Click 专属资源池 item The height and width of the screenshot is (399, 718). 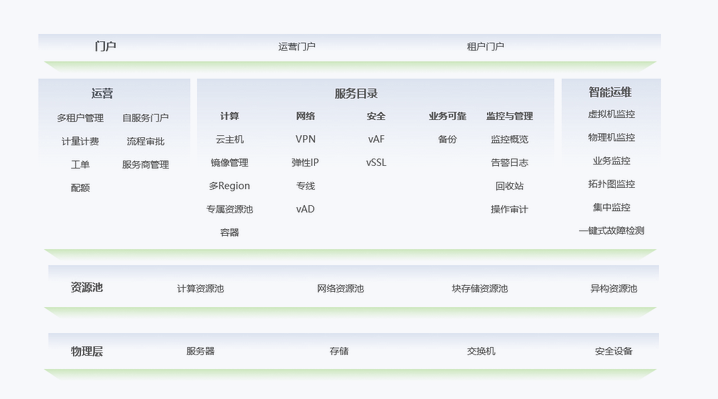coord(229,209)
